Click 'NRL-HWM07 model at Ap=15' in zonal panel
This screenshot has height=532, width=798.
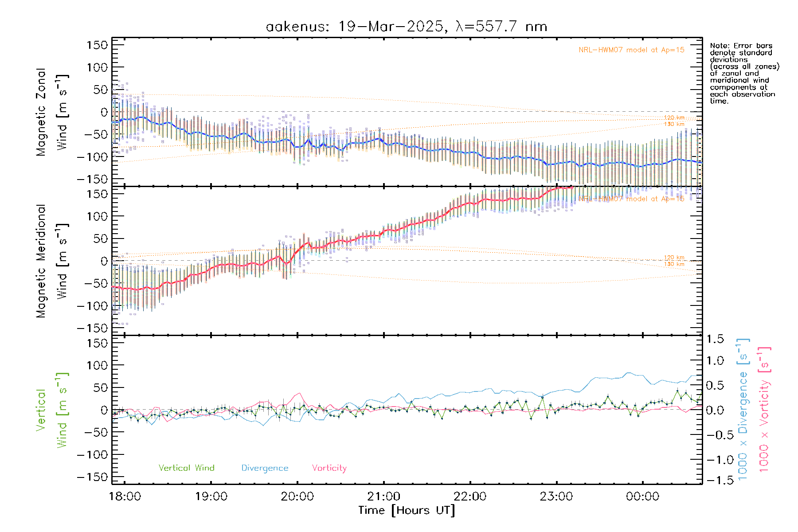coord(631,50)
